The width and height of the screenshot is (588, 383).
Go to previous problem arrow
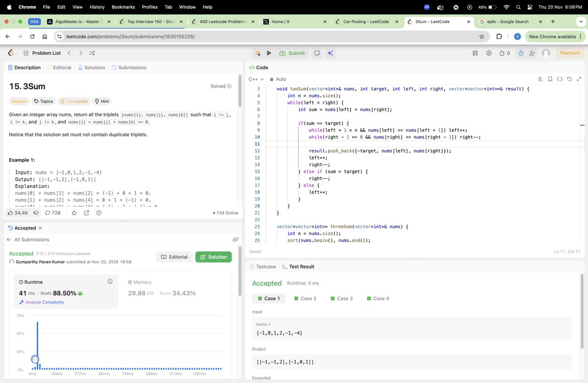tap(69, 53)
